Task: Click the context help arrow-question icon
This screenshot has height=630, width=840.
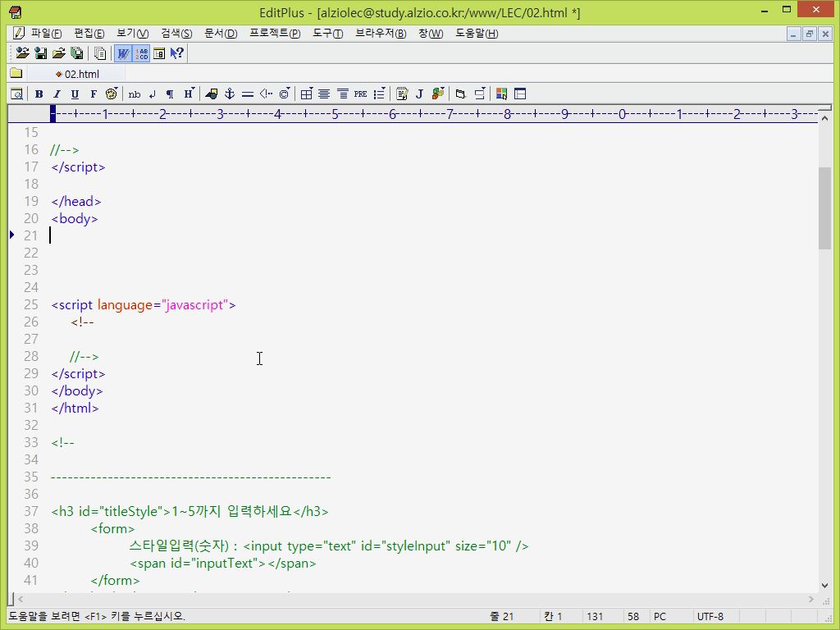Action: [x=177, y=53]
